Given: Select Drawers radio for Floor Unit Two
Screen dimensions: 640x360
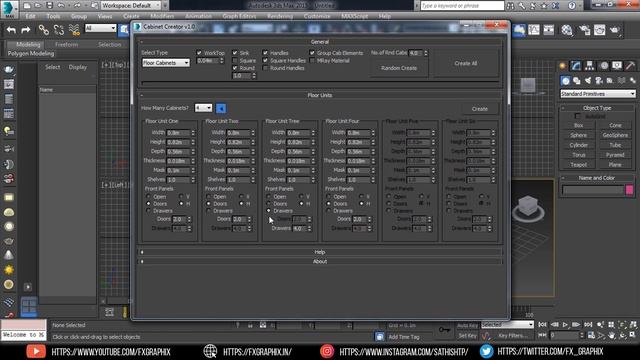Looking at the screenshot, I should (209, 211).
